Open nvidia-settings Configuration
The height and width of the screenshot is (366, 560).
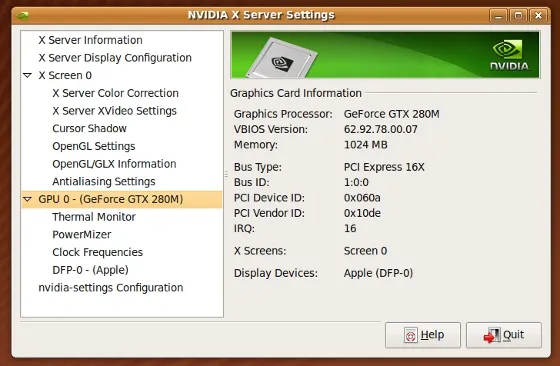coord(111,287)
